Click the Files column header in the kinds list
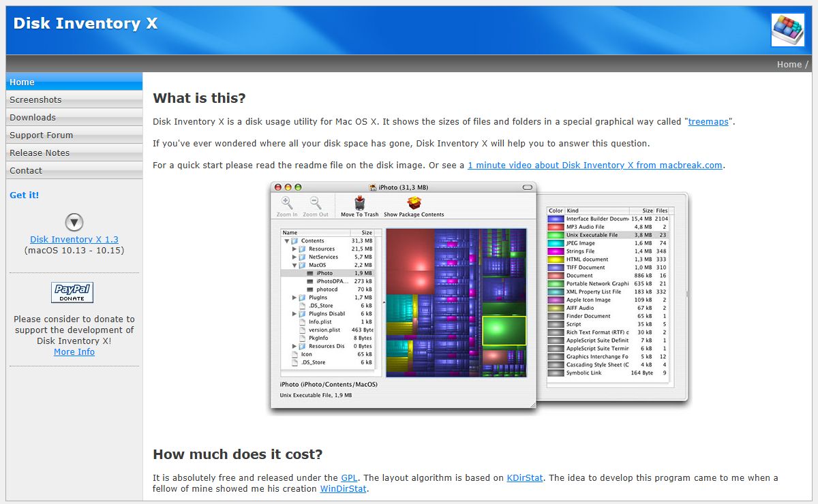 [662, 210]
